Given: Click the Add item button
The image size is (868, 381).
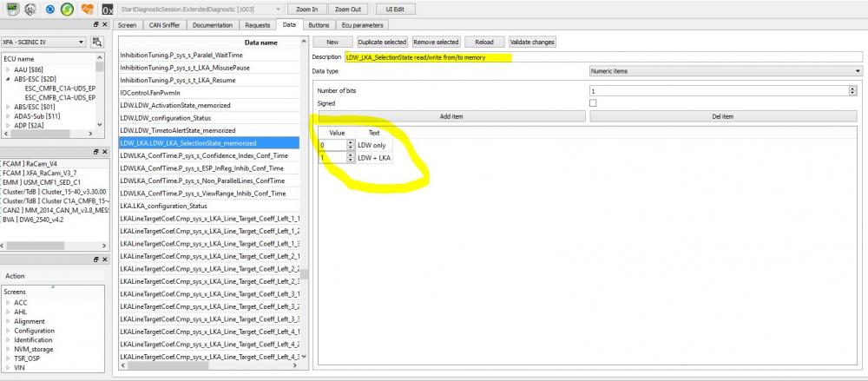Looking at the screenshot, I should coord(451,116).
